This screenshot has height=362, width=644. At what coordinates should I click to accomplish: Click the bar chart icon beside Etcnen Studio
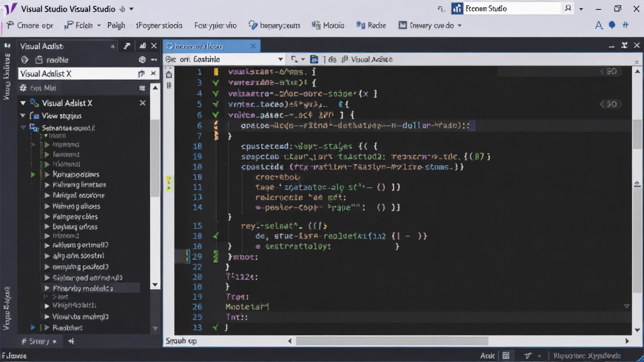(x=457, y=9)
